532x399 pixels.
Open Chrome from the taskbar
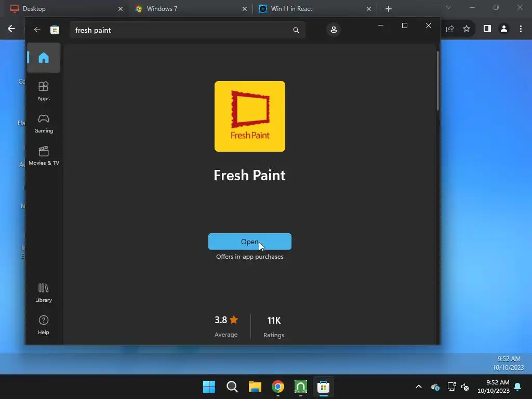(278, 387)
